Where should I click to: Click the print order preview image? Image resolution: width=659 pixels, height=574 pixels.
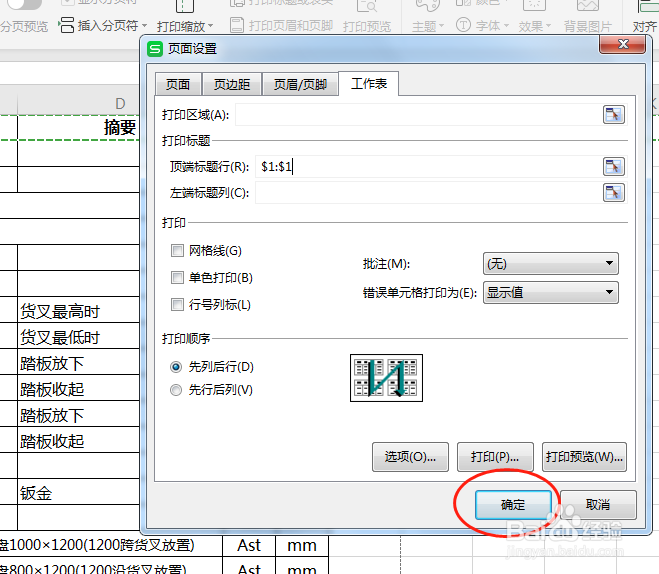[x=386, y=378]
